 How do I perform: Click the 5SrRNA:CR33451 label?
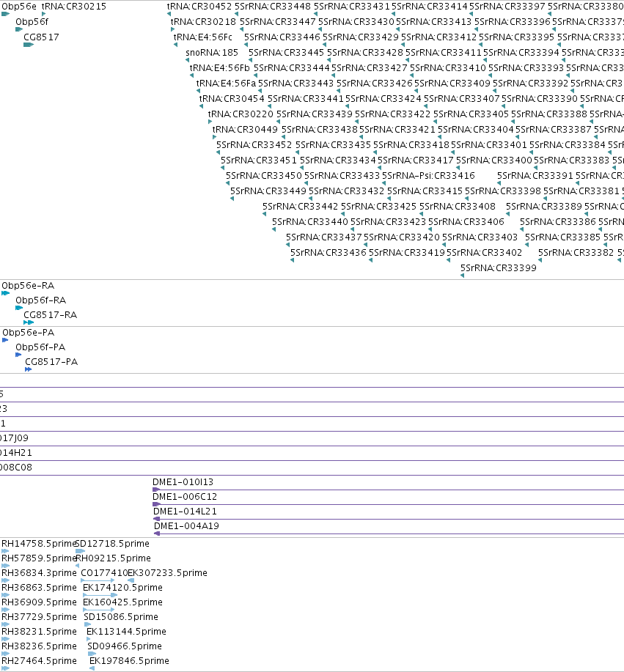click(259, 160)
